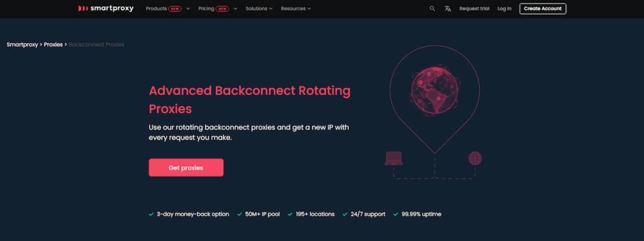Viewport: 644px width, 241px height.
Task: Click the Request trial link
Action: click(x=474, y=9)
